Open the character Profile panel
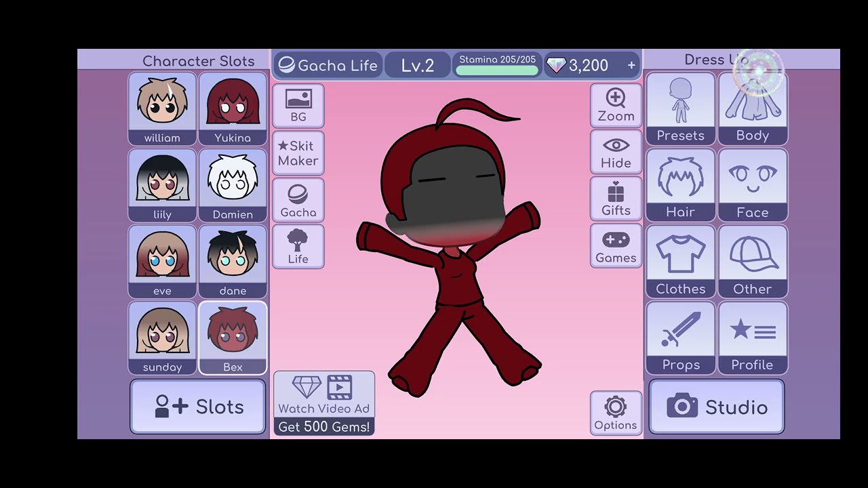Screen dimensions: 868x488 (753, 338)
